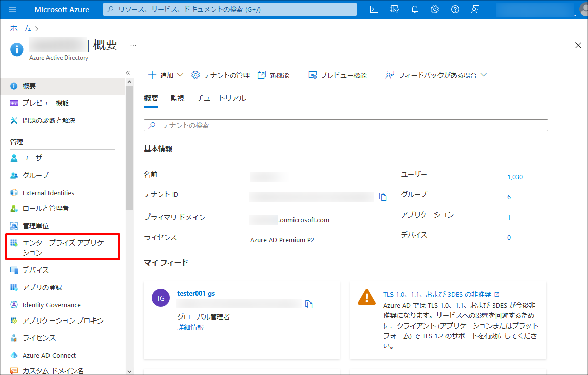Open the group count 6 link

(x=509, y=197)
